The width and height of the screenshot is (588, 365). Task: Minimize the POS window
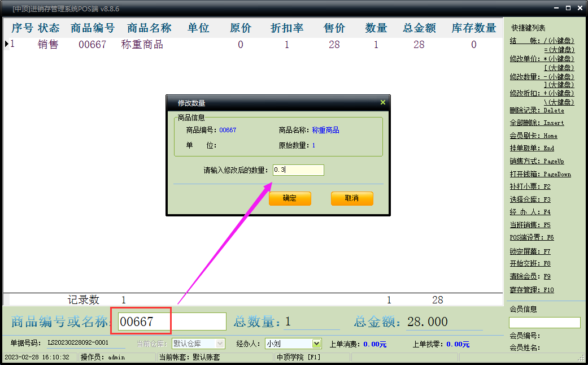click(x=556, y=8)
